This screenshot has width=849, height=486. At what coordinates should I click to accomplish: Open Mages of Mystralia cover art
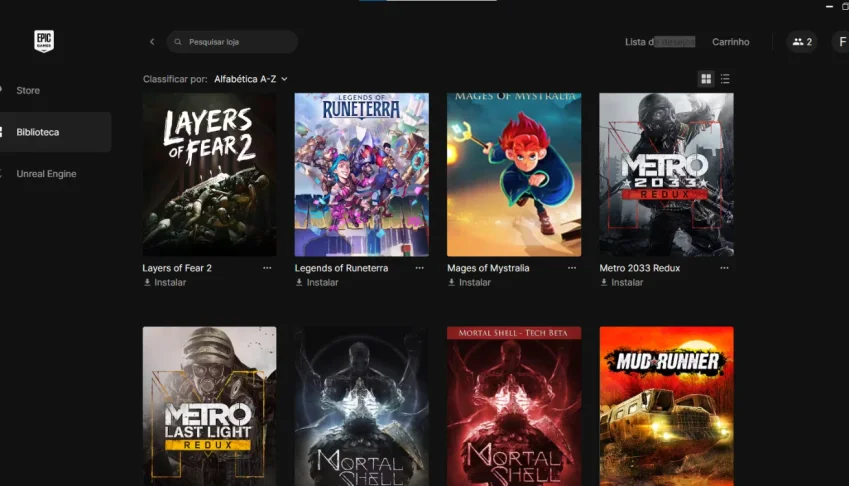(x=514, y=174)
